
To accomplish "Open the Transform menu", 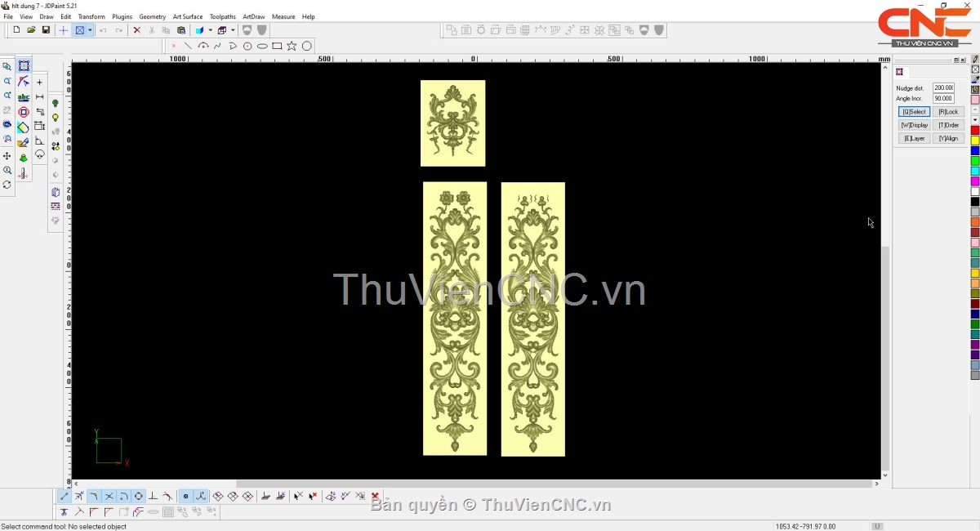I will coord(91,16).
